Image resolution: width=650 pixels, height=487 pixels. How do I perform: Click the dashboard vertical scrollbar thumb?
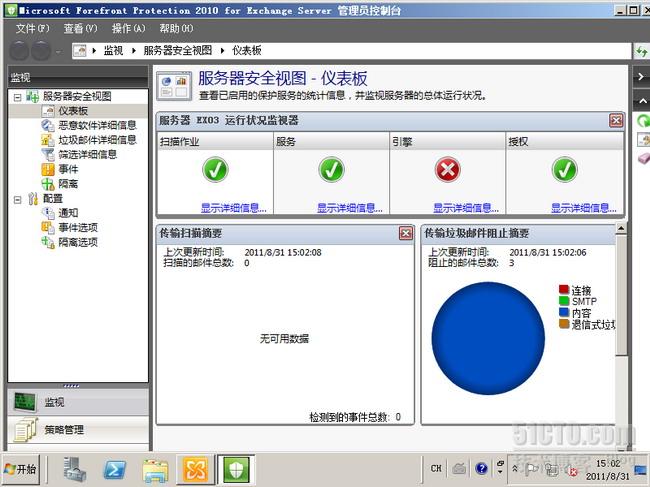coord(621,295)
